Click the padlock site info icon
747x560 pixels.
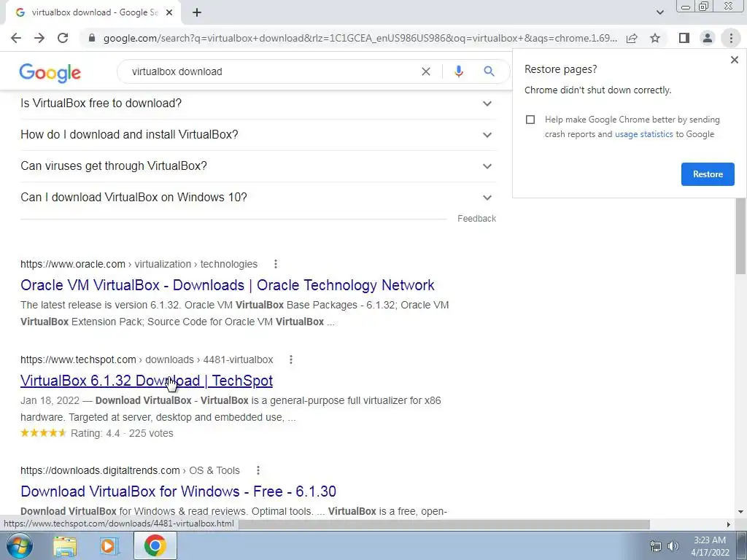[92, 38]
